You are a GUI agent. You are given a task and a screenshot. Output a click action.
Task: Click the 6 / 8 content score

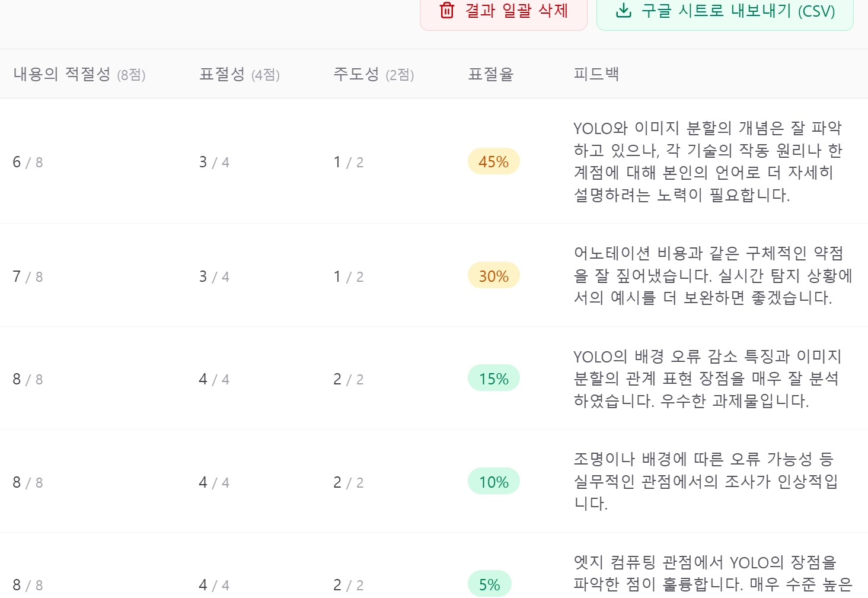(x=28, y=162)
